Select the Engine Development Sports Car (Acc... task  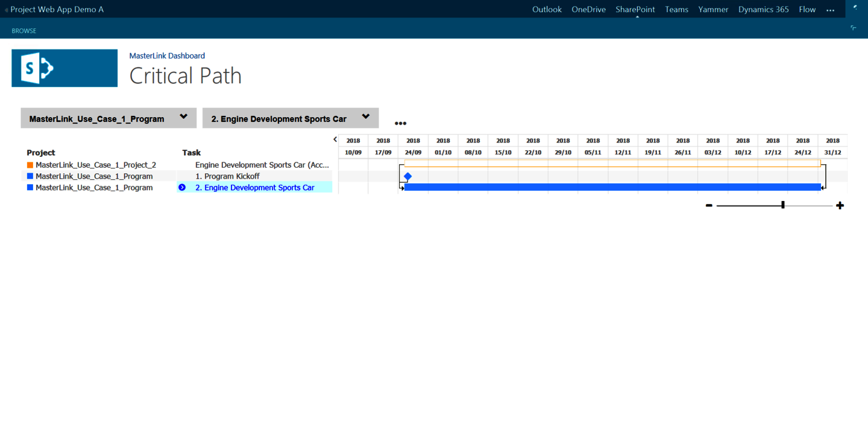coord(262,165)
